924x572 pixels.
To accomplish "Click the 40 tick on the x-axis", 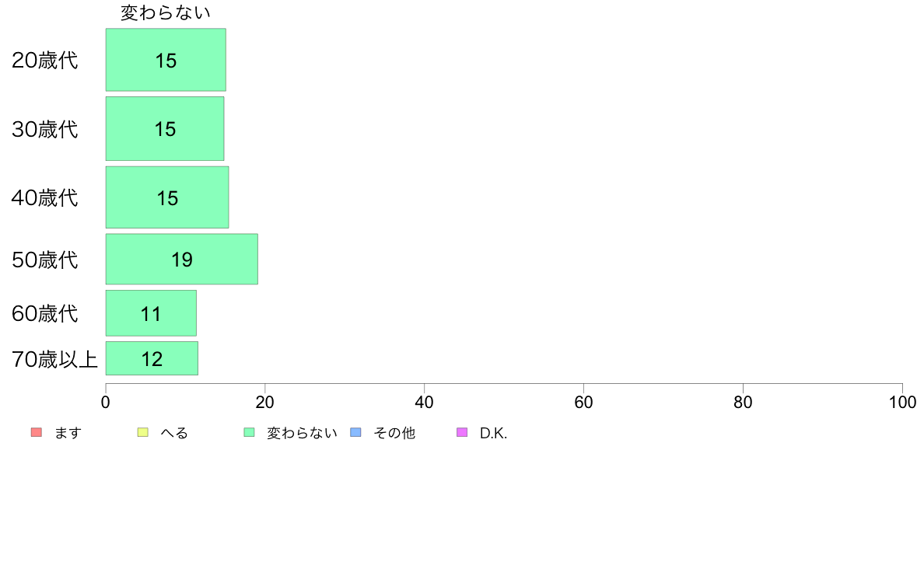I will tap(425, 403).
